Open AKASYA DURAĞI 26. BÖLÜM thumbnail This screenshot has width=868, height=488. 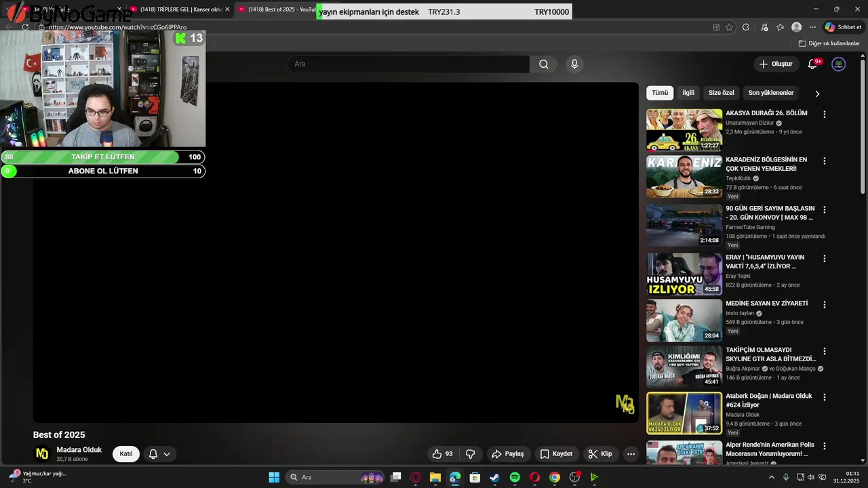pyautogui.click(x=684, y=130)
